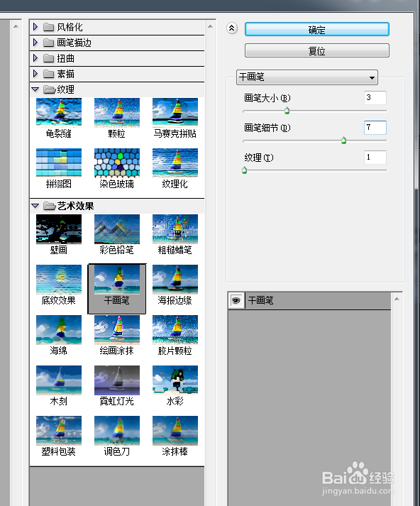Select the 涂抹棒 filter thumbnail
Viewport: 420px width, 506px height.
(175, 431)
